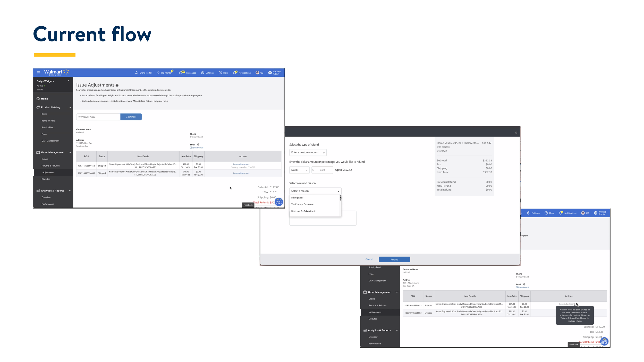Click the blue Quick Help badge
The height and width of the screenshot is (362, 644).
pyautogui.click(x=279, y=202)
